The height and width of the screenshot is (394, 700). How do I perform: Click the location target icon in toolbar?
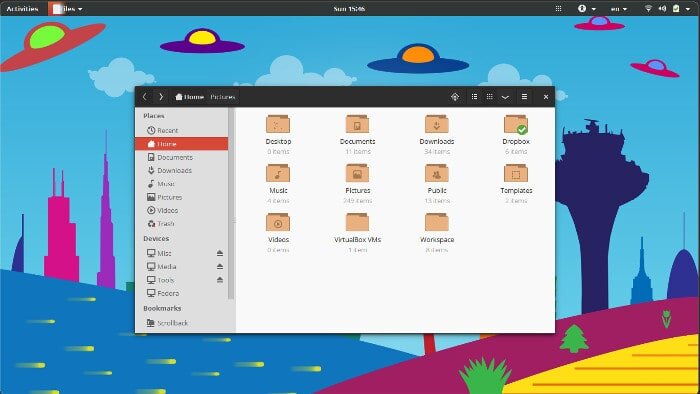455,97
